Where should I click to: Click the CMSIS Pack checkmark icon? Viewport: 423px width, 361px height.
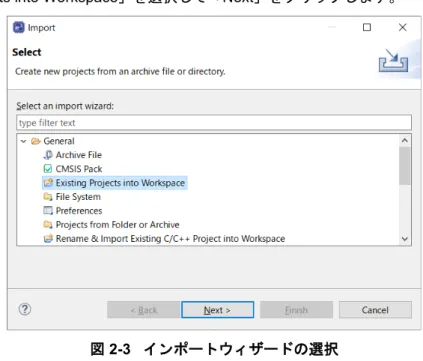coord(48,169)
